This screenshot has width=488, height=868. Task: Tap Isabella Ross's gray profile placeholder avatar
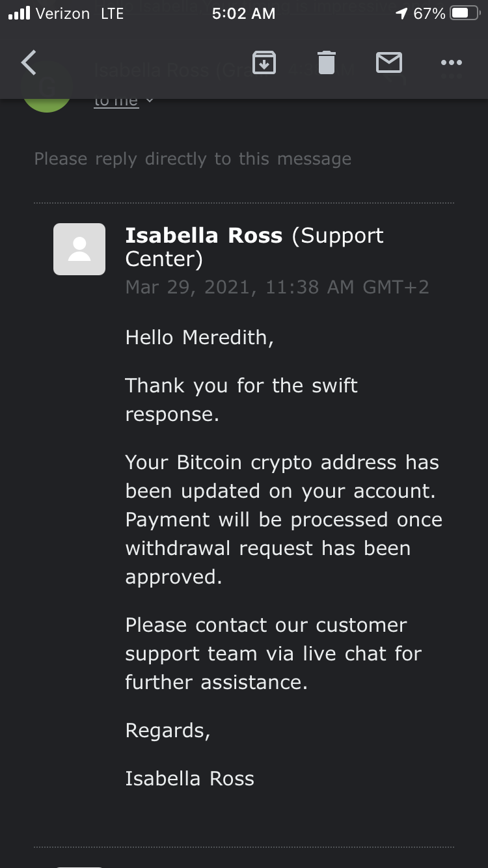point(79,249)
